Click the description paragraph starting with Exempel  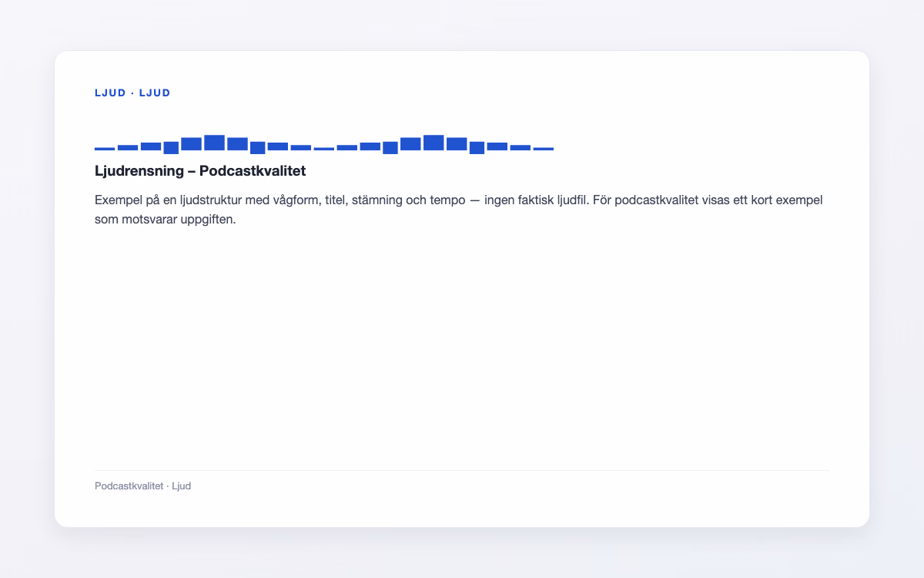[x=459, y=210]
